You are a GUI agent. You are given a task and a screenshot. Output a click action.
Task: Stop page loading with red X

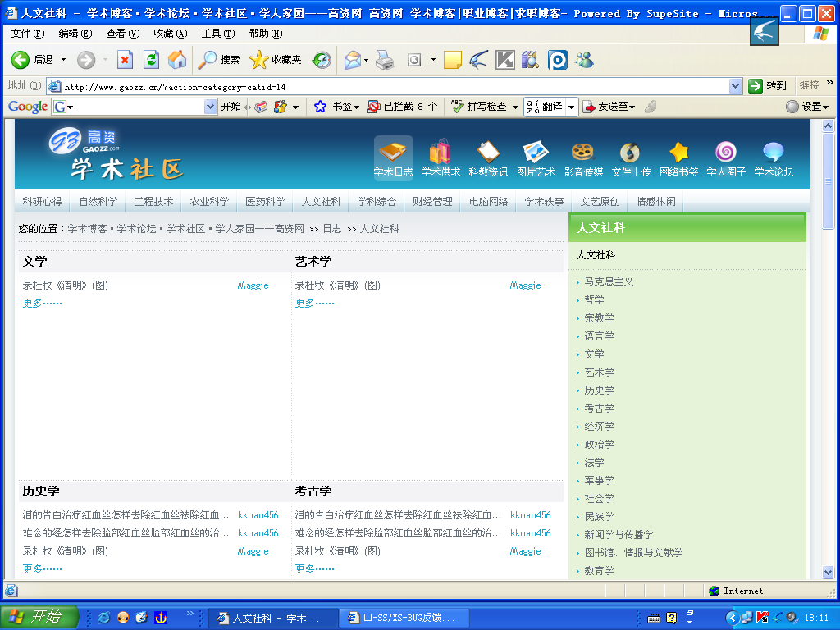[125, 59]
